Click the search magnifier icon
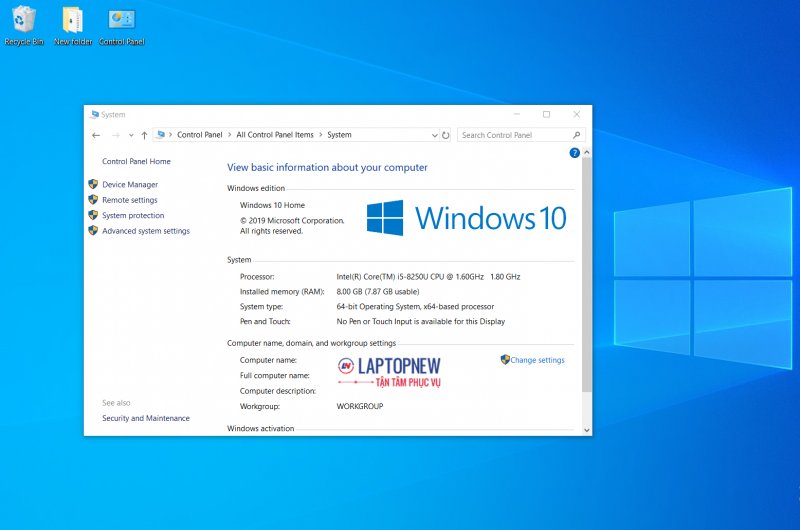Screen dimensions: 800x530 point(577,135)
